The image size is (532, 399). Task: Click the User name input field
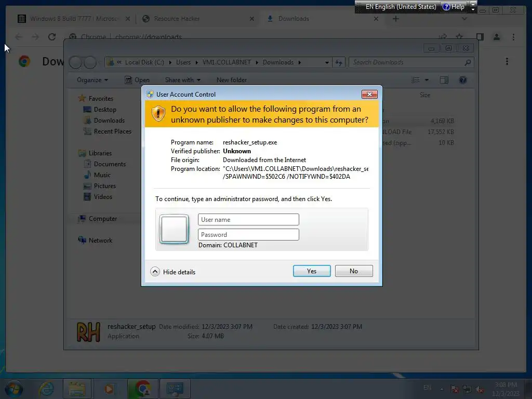248,220
